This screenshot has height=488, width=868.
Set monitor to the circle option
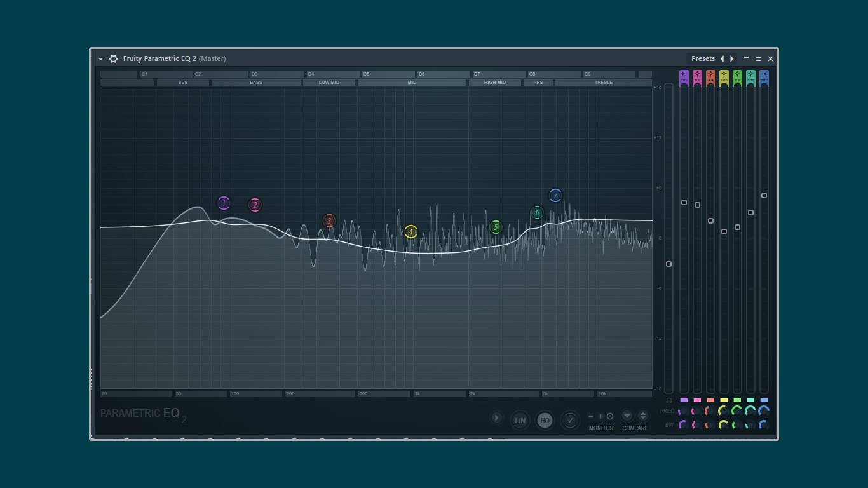pyautogui.click(x=610, y=416)
